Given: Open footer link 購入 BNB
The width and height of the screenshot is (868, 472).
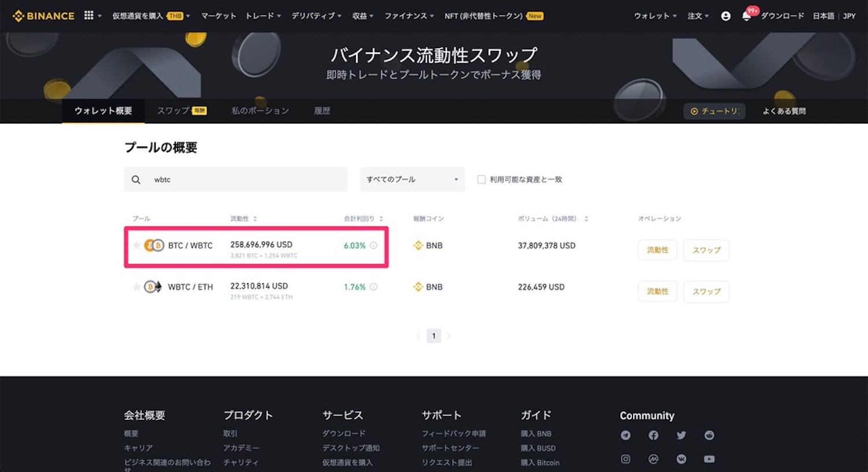Looking at the screenshot, I should pos(536,433).
